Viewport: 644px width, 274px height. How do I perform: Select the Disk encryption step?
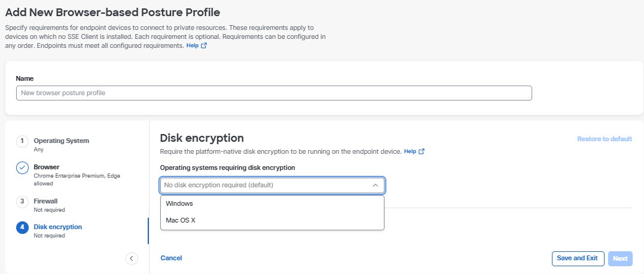tap(58, 227)
